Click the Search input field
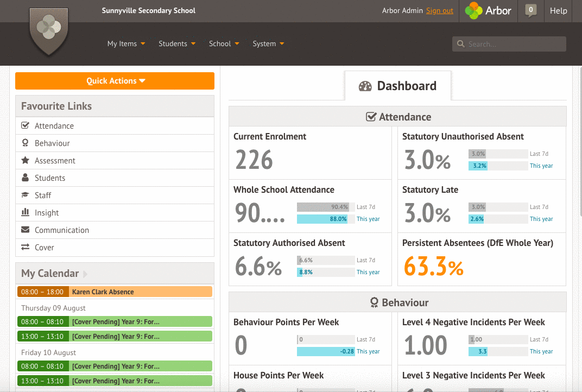The image size is (582, 392). (x=509, y=44)
